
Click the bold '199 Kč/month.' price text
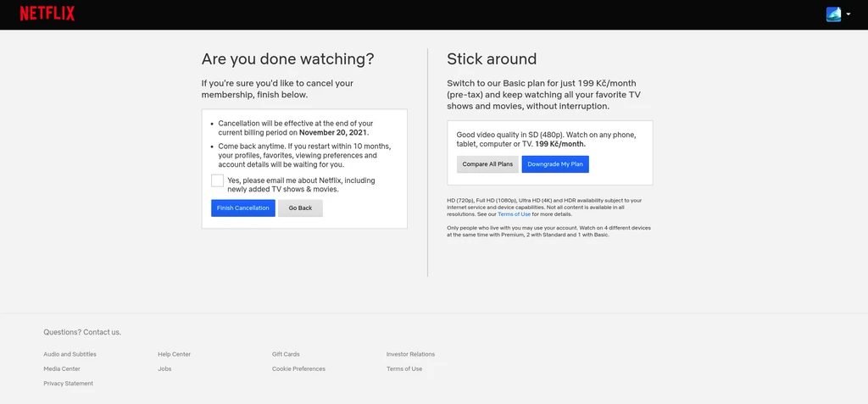[x=560, y=144]
